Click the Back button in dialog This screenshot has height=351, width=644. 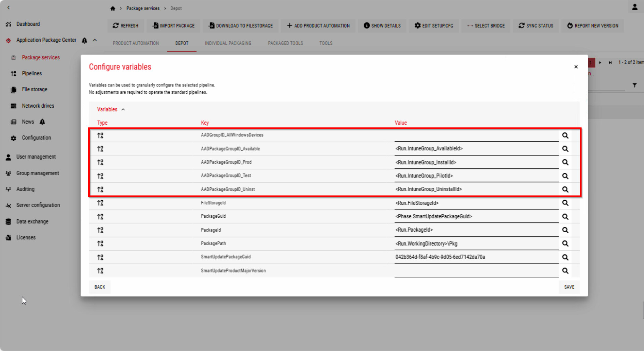100,287
